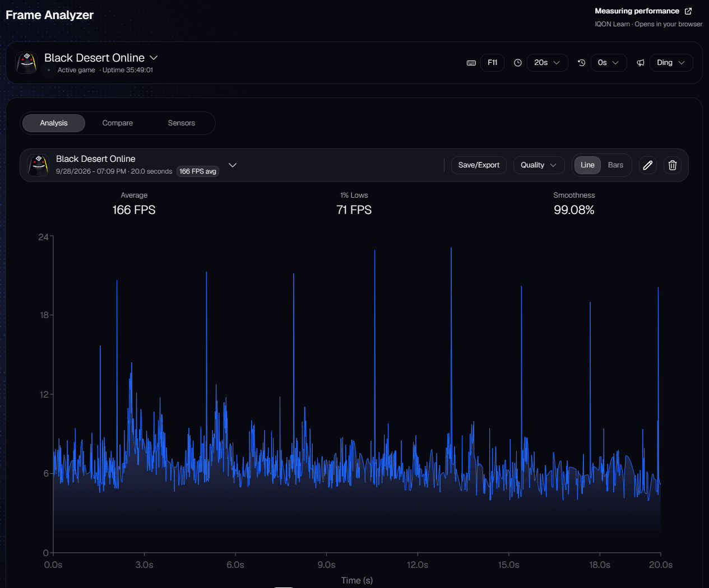Click the clock duration icon

pyautogui.click(x=518, y=63)
